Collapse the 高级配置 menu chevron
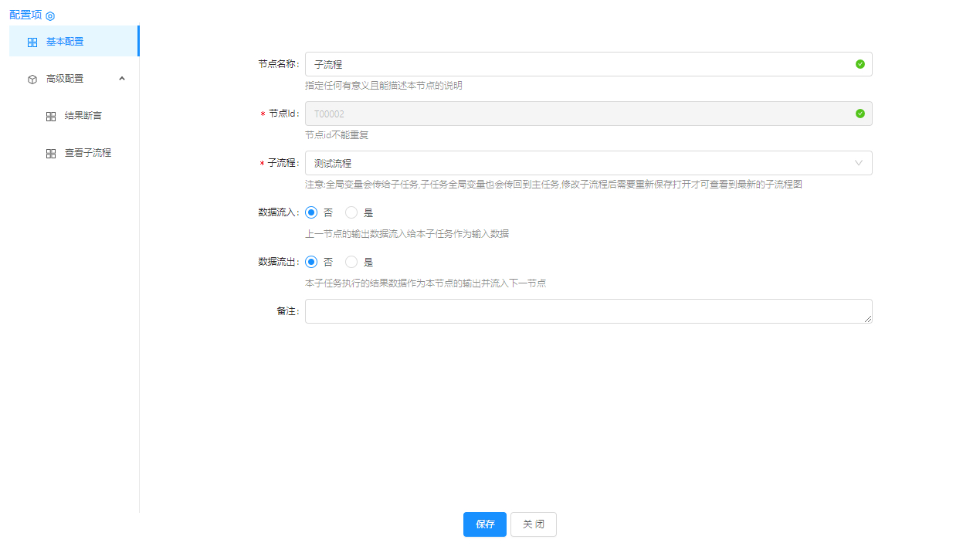Viewport: 980px width, 553px height. pos(122,79)
